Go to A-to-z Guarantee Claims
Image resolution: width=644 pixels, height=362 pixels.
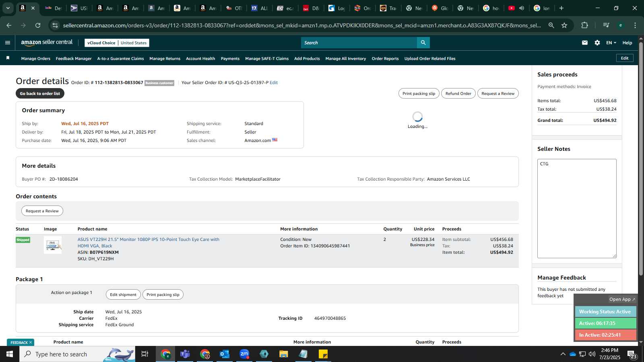pos(120,59)
